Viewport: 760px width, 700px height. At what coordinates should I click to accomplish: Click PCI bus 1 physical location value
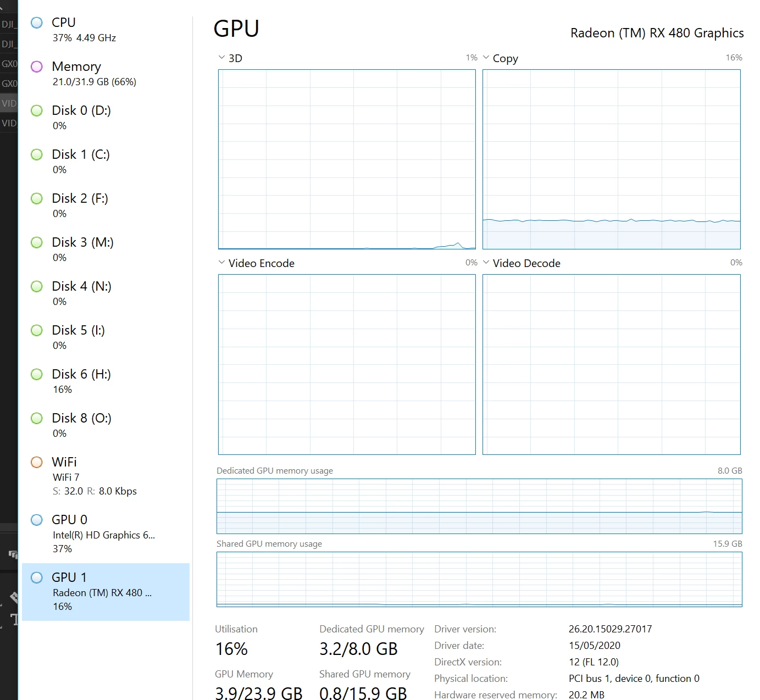click(x=634, y=679)
